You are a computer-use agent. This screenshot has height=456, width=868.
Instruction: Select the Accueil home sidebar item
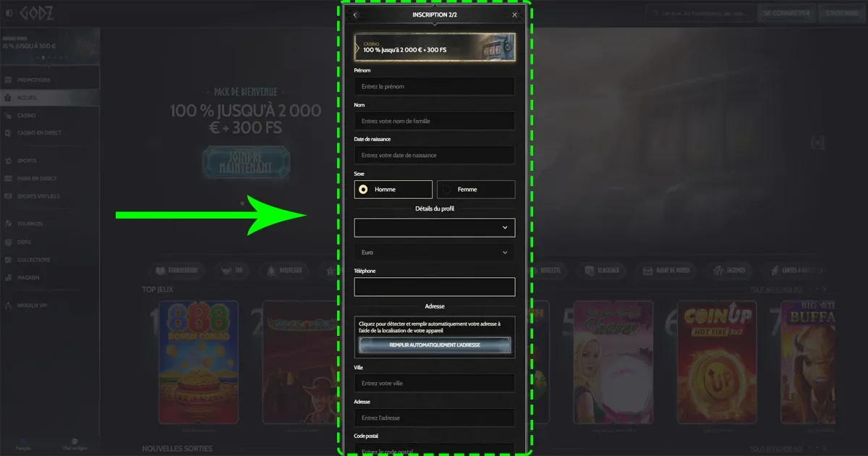[x=49, y=98]
